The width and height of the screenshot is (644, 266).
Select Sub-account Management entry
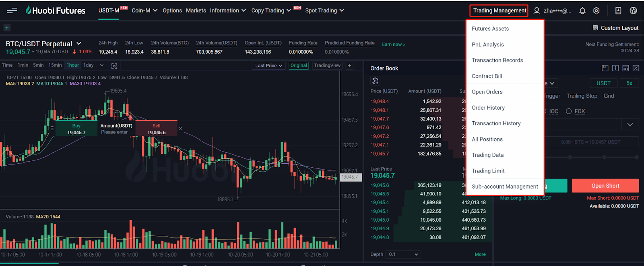coord(505,187)
